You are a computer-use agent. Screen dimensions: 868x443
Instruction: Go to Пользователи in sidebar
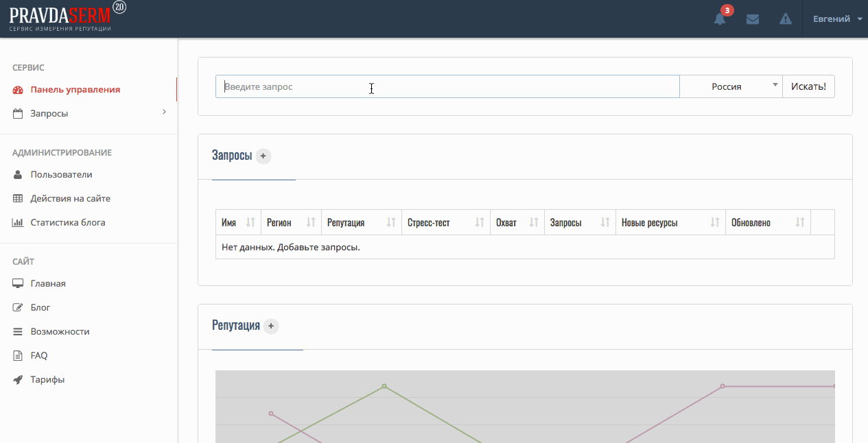tap(61, 174)
